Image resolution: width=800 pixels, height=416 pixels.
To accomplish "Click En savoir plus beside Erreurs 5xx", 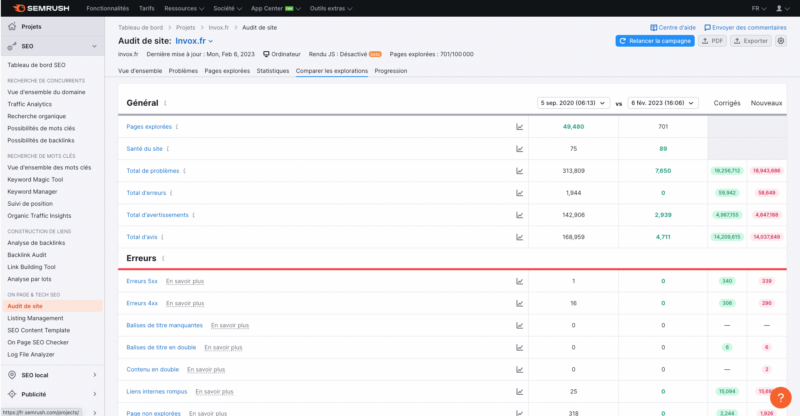I will tap(185, 281).
